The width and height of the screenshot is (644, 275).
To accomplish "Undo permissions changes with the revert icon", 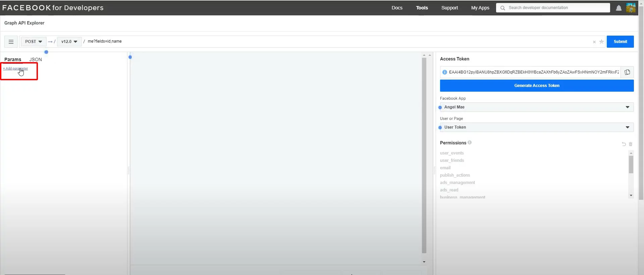I will pyautogui.click(x=624, y=144).
